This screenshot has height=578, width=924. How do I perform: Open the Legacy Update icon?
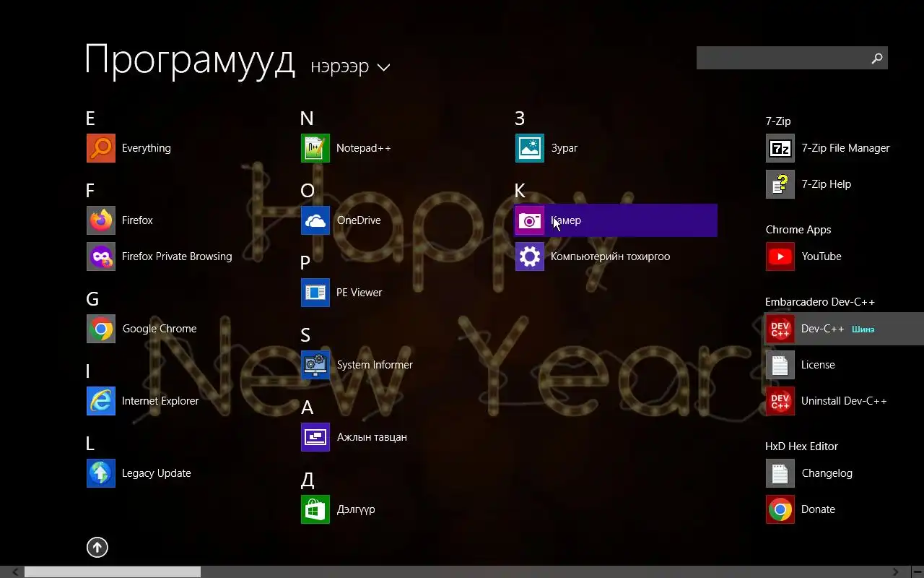click(101, 473)
